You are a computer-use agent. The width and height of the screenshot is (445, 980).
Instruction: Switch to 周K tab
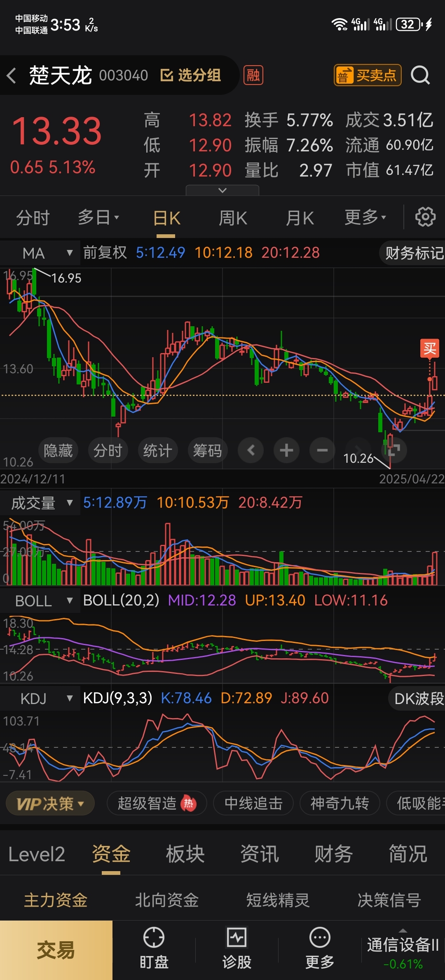[x=233, y=218]
